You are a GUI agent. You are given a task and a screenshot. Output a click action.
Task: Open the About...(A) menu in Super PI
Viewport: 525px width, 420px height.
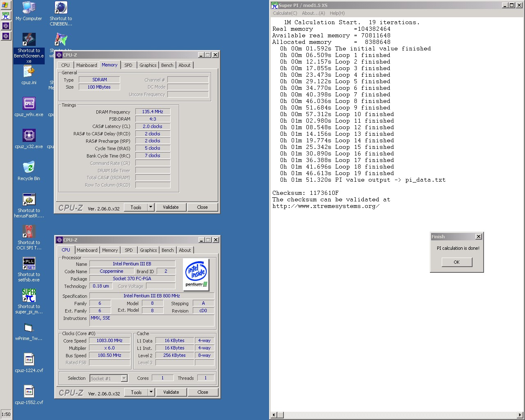coord(313,13)
